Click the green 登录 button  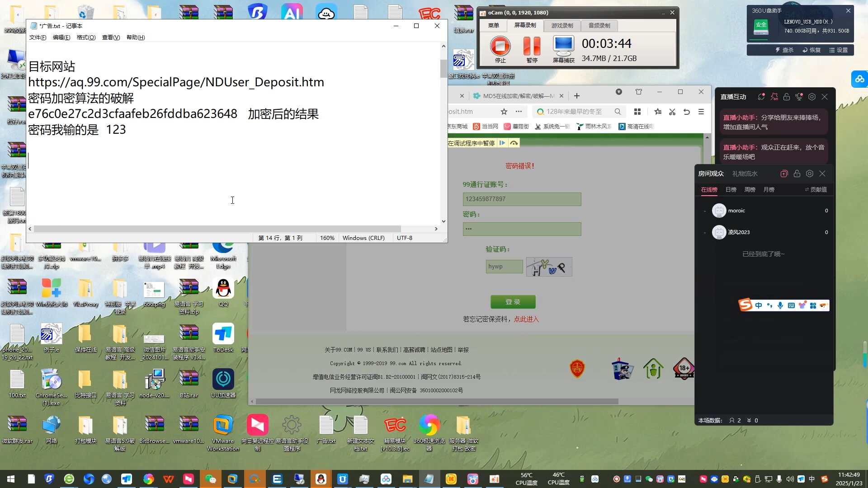[x=513, y=302]
